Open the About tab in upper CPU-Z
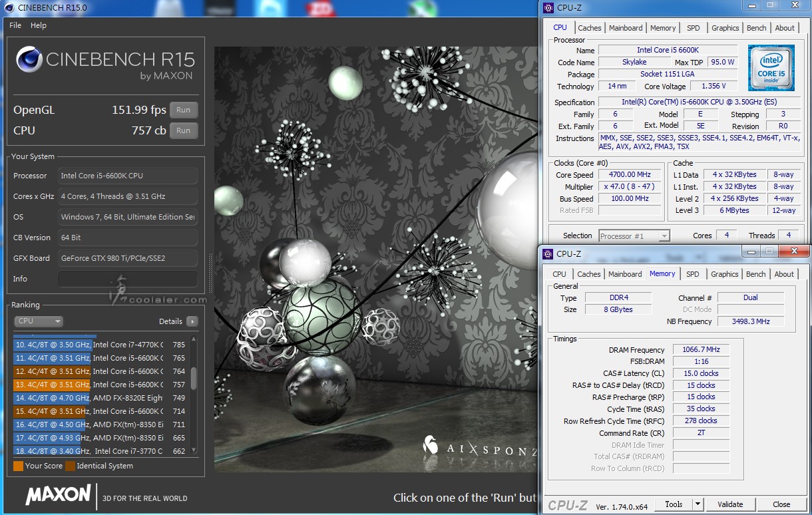 [785, 28]
